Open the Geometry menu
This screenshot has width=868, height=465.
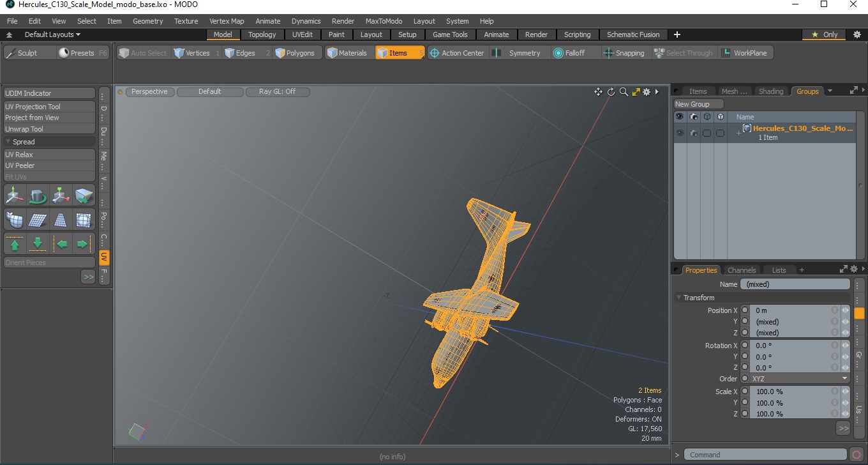[147, 21]
